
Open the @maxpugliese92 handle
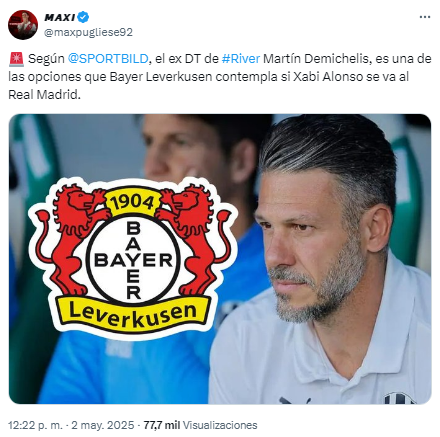(x=88, y=32)
